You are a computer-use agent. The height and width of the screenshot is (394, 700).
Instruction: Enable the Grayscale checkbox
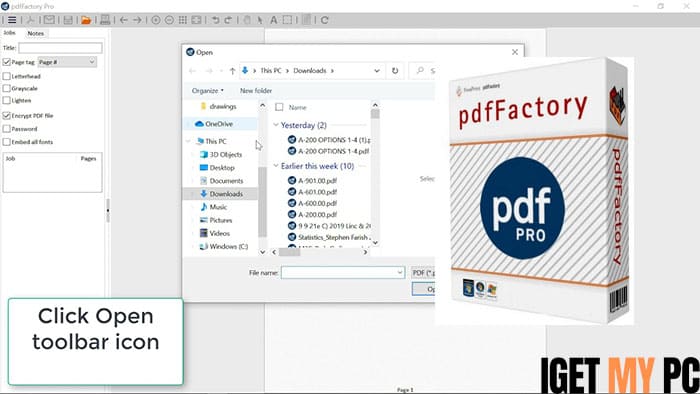click(x=6, y=88)
